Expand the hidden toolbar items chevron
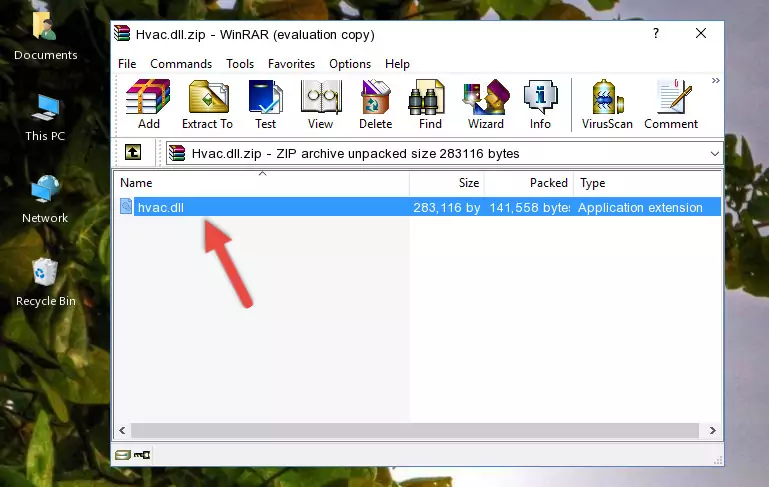 pos(716,80)
